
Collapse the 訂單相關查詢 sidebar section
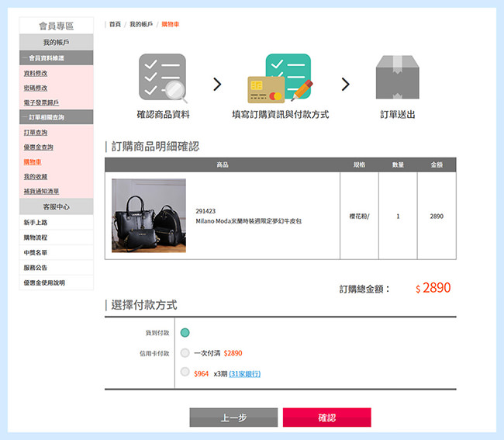click(x=56, y=117)
